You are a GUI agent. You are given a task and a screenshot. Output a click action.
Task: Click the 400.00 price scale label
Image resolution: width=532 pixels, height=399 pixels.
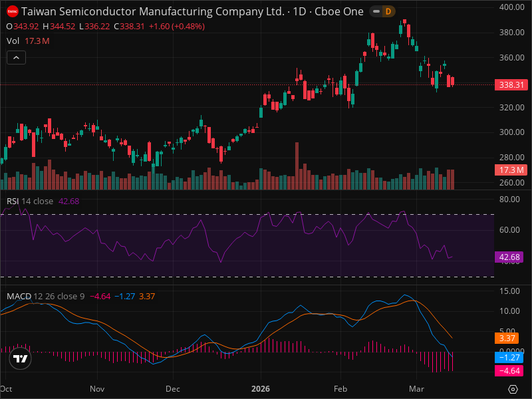511,7
